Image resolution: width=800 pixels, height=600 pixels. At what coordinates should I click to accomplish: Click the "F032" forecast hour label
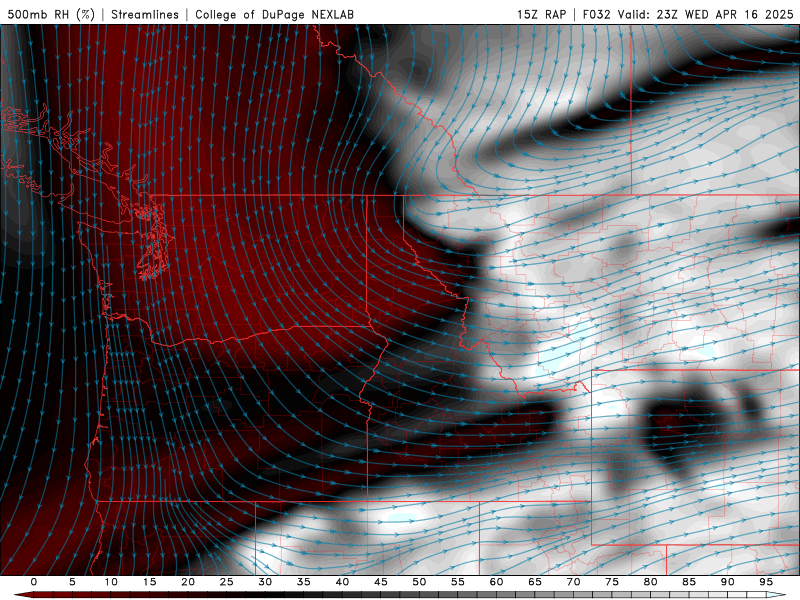596,15
